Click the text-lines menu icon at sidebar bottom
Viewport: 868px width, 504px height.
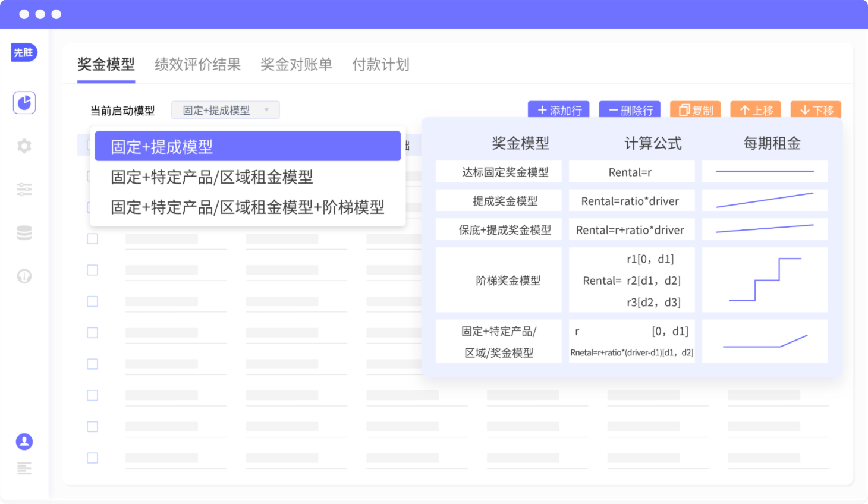[24, 469]
